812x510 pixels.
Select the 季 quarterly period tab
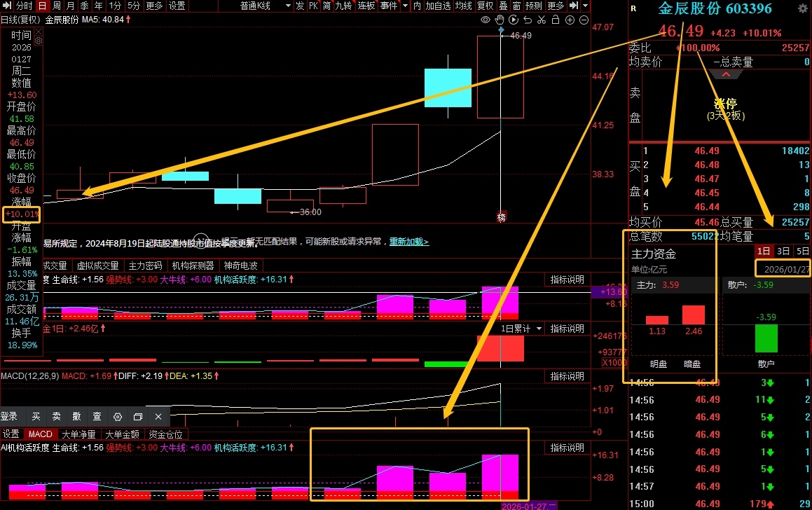(84, 6)
